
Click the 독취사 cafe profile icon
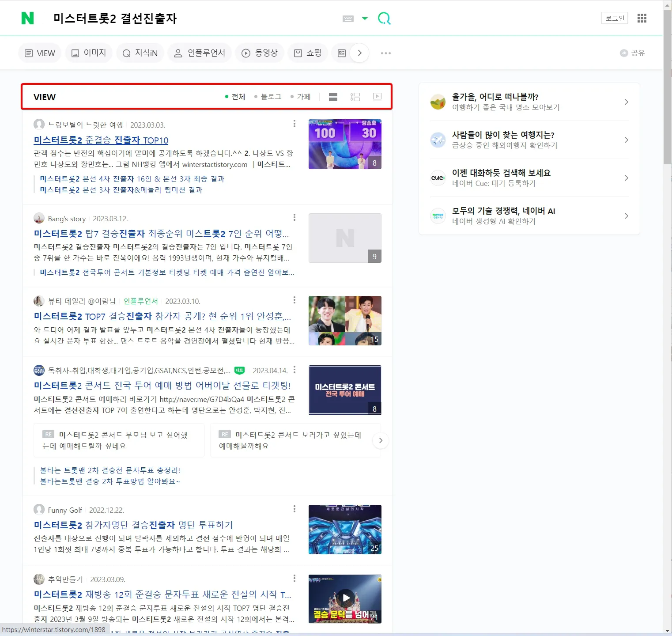point(39,370)
